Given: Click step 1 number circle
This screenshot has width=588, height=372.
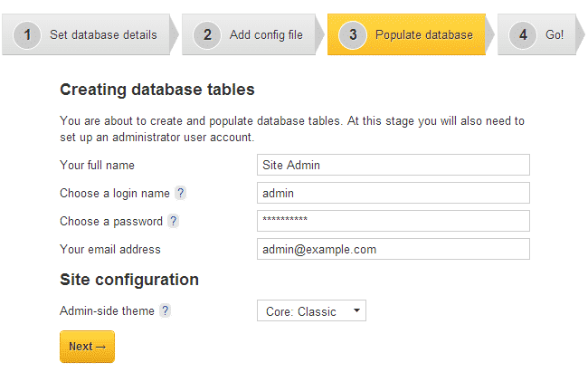Looking at the screenshot, I should pos(27,35).
